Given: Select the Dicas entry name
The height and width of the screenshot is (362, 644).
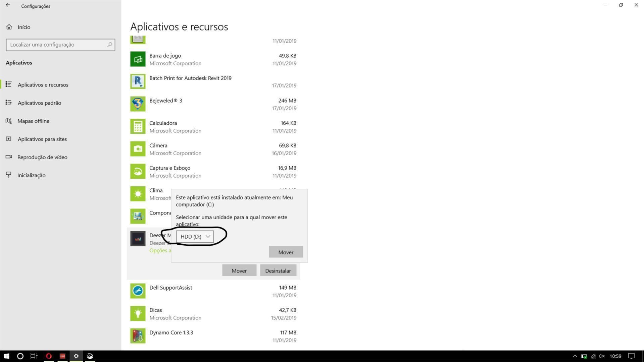Looking at the screenshot, I should coord(156,310).
